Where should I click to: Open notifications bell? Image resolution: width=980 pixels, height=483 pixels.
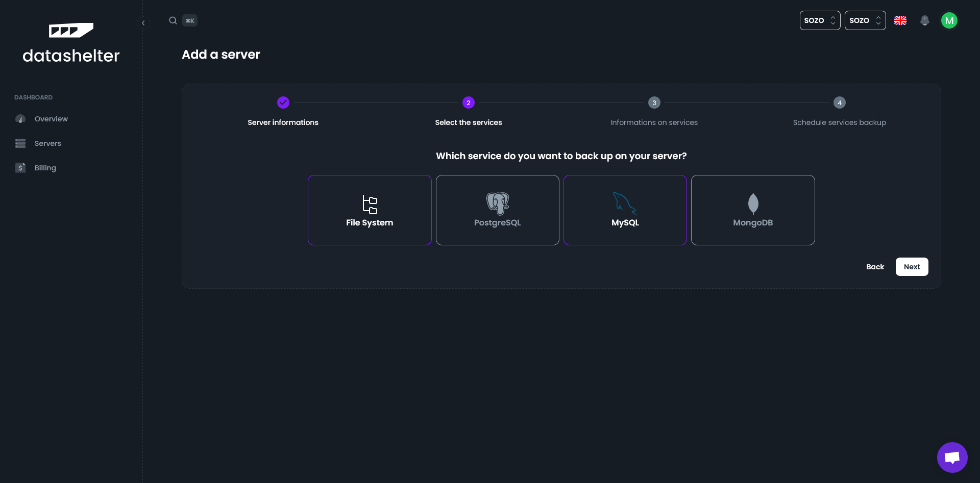coord(924,20)
